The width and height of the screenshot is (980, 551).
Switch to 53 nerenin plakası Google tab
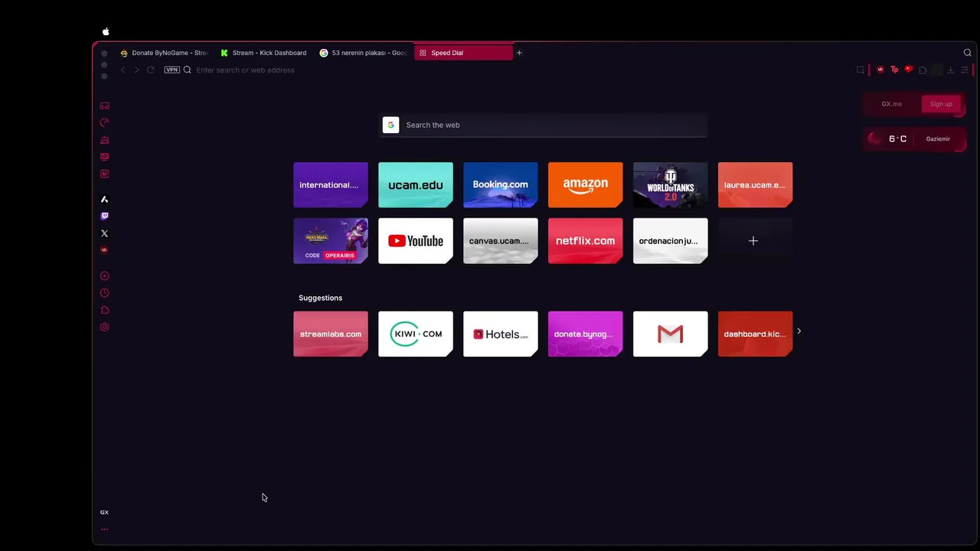click(x=364, y=53)
